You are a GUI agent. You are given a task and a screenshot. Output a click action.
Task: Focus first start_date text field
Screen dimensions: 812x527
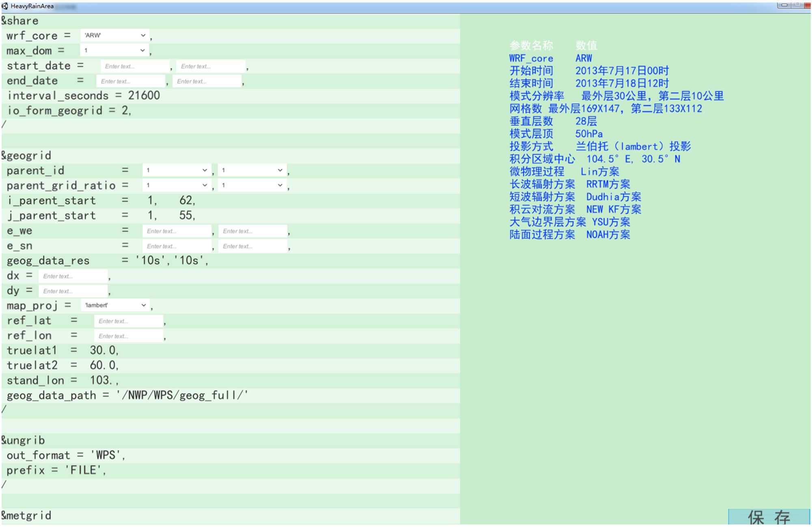(135, 66)
